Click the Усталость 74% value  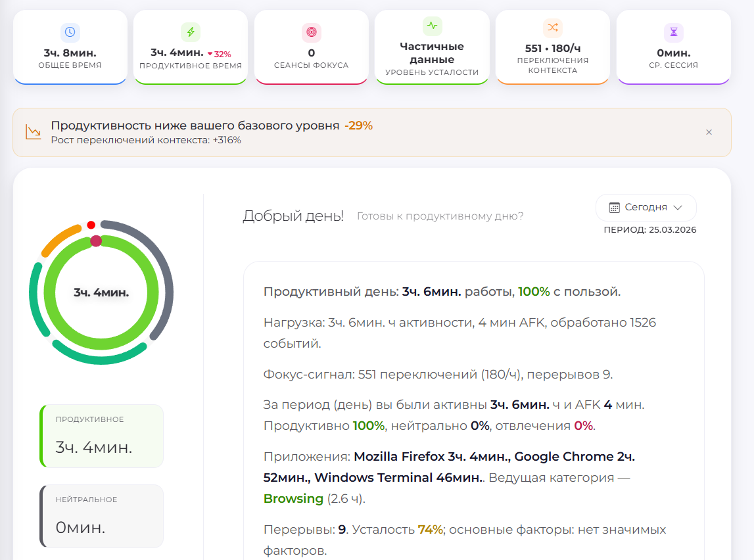pyautogui.click(x=398, y=530)
